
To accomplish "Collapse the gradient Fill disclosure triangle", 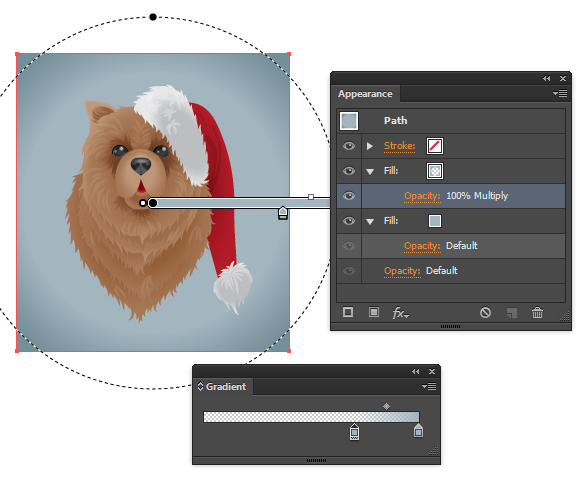I will [x=370, y=172].
